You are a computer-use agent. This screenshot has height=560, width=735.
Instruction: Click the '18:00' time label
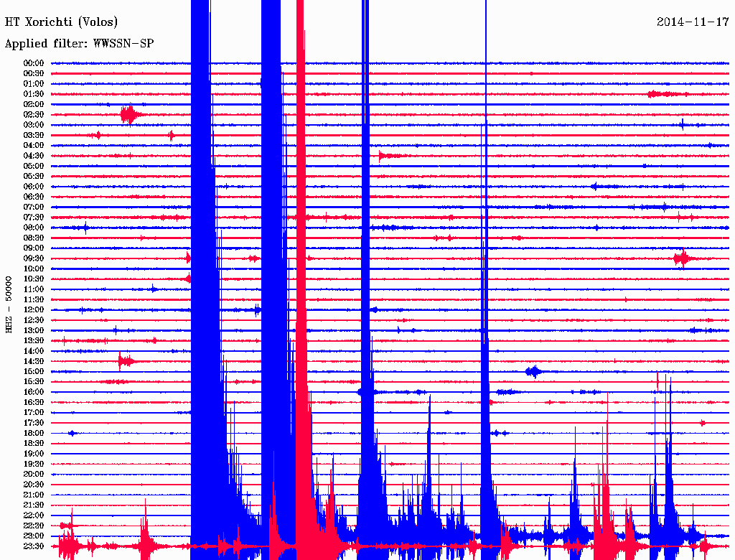pyautogui.click(x=34, y=433)
